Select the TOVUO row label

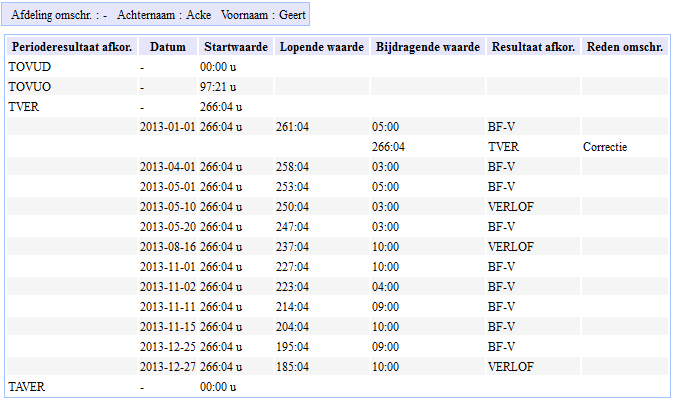[x=29, y=87]
